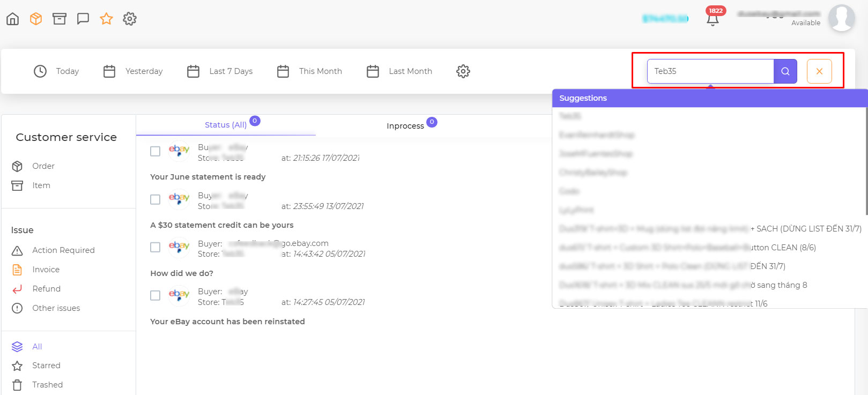868x395 pixels.
Task: Choose suggestion ending 'SACH (DỪNG LIST ĐẾN 31/7)'
Action: tap(710, 229)
